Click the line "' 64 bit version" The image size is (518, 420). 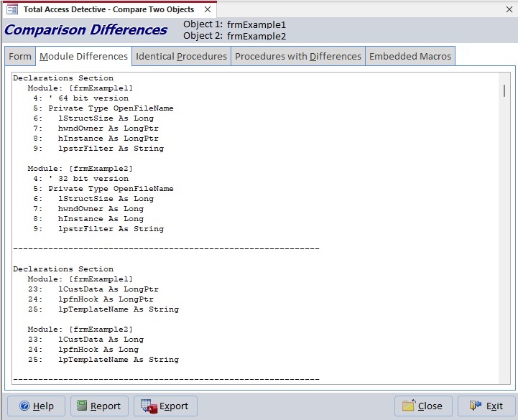(x=88, y=98)
